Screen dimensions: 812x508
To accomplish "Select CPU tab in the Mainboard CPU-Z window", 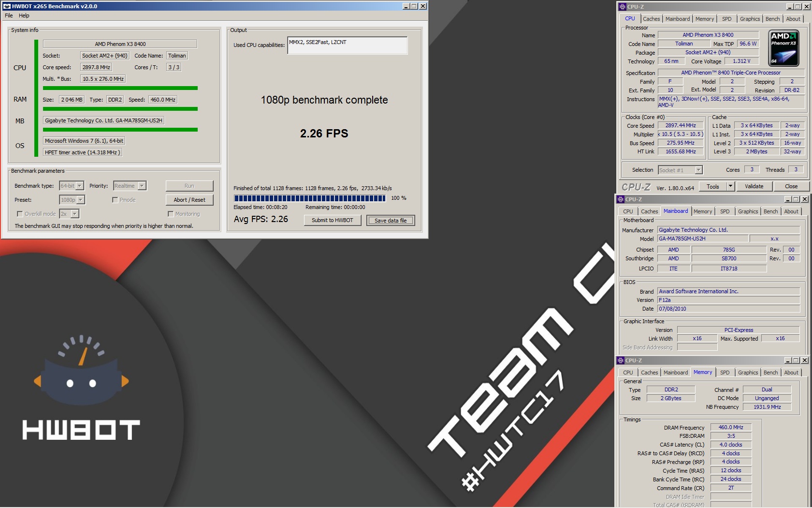I will coord(628,211).
